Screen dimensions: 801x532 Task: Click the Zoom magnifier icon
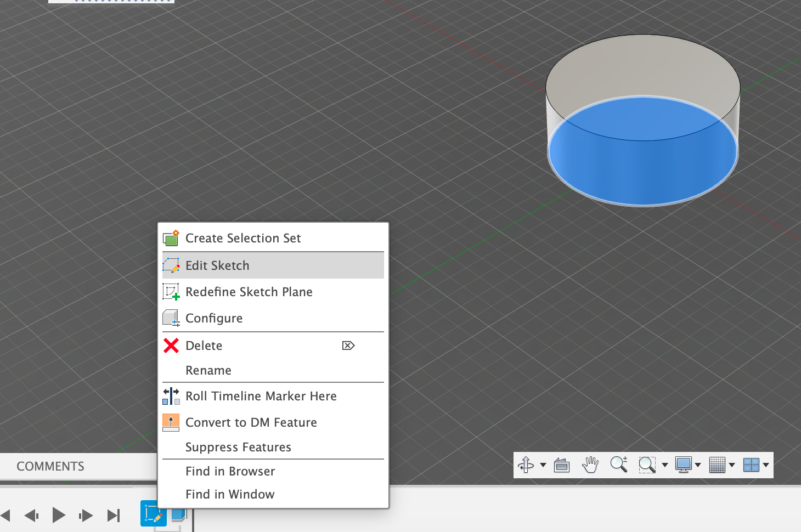click(618, 465)
